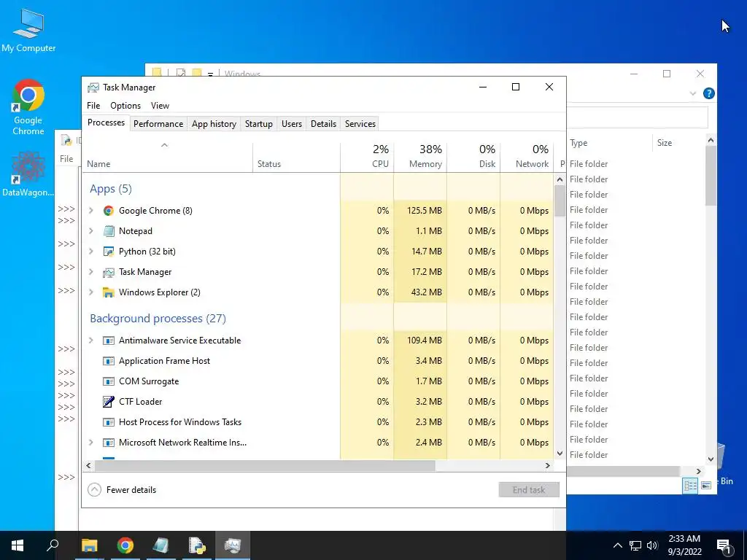Open File Explorer from the taskbar
Viewport: 747px width, 560px height.
pos(89,545)
